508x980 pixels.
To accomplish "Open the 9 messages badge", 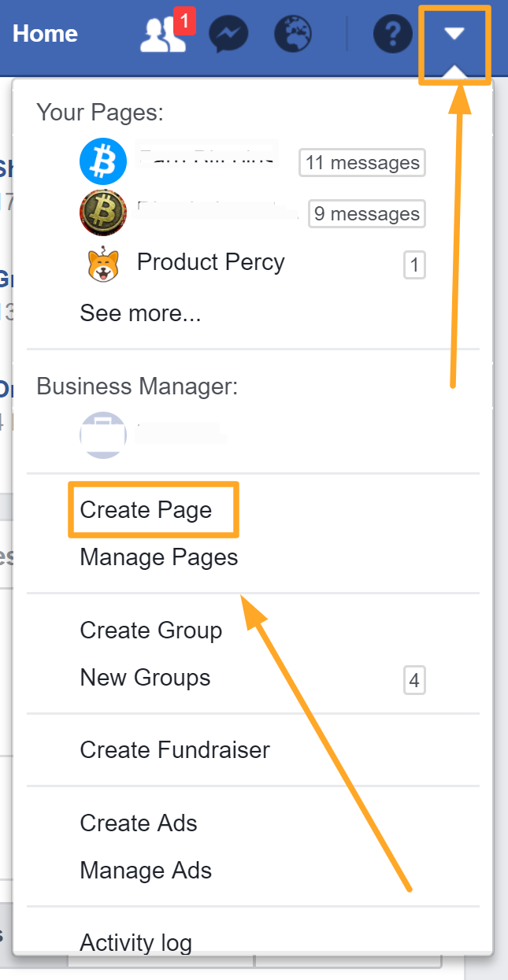I will 366,213.
